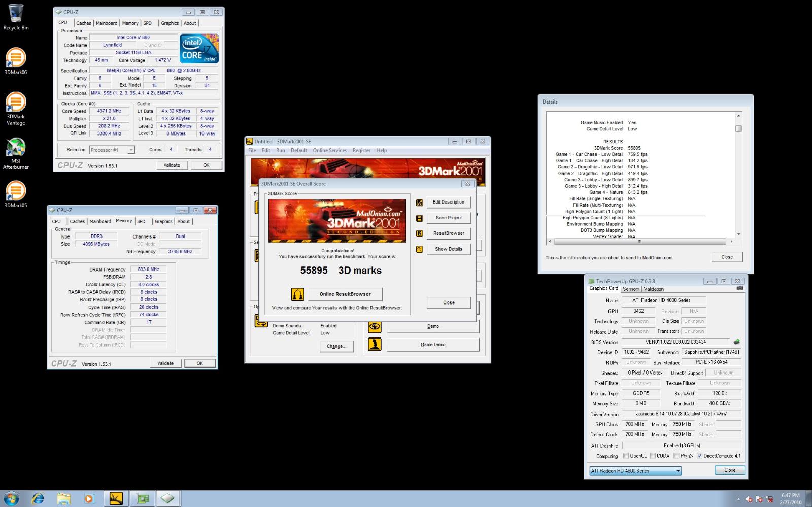This screenshot has height=507, width=812.
Task: Switch to the Sensors tab in GPU-Z
Action: [631, 289]
